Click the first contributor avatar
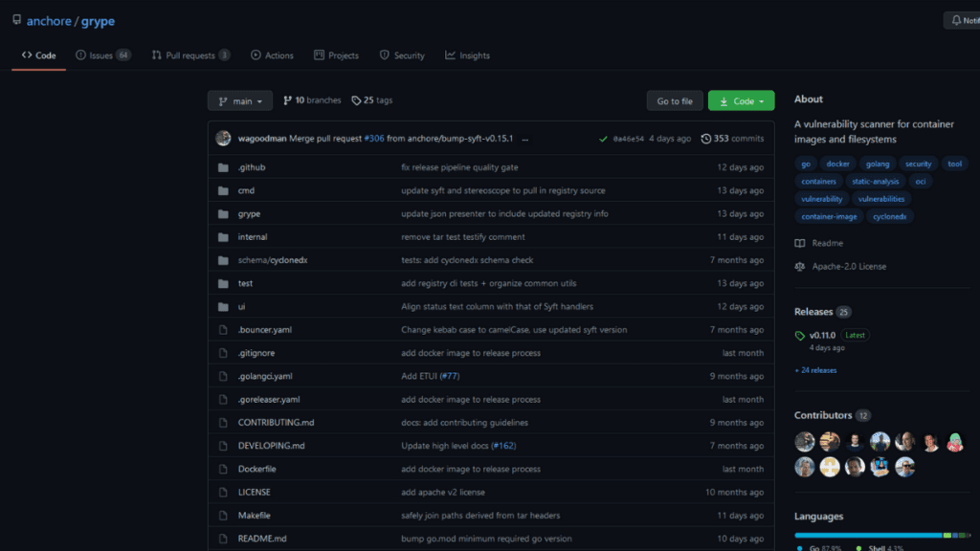Image resolution: width=980 pixels, height=551 pixels. 805,442
